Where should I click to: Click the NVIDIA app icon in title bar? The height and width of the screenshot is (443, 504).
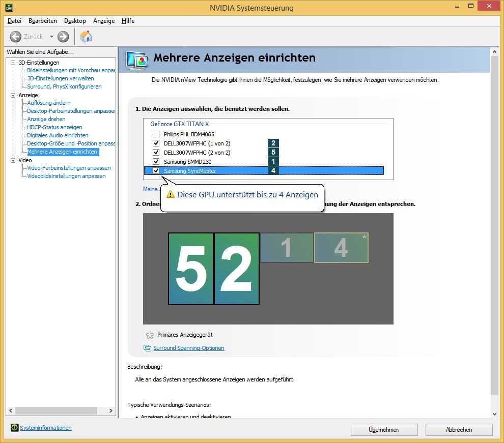click(9, 7)
